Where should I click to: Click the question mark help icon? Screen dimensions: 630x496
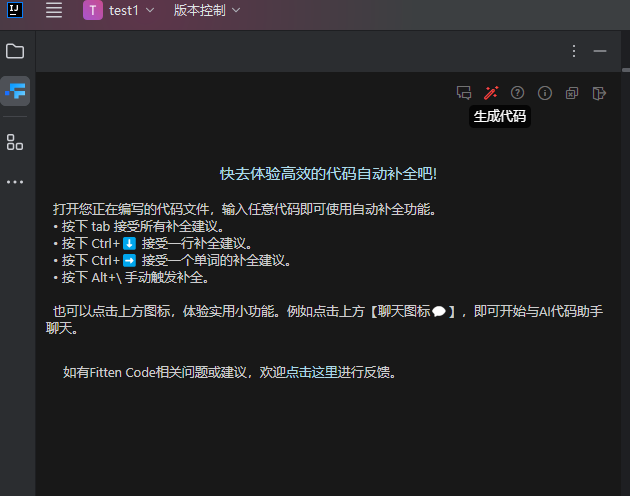tap(517, 93)
